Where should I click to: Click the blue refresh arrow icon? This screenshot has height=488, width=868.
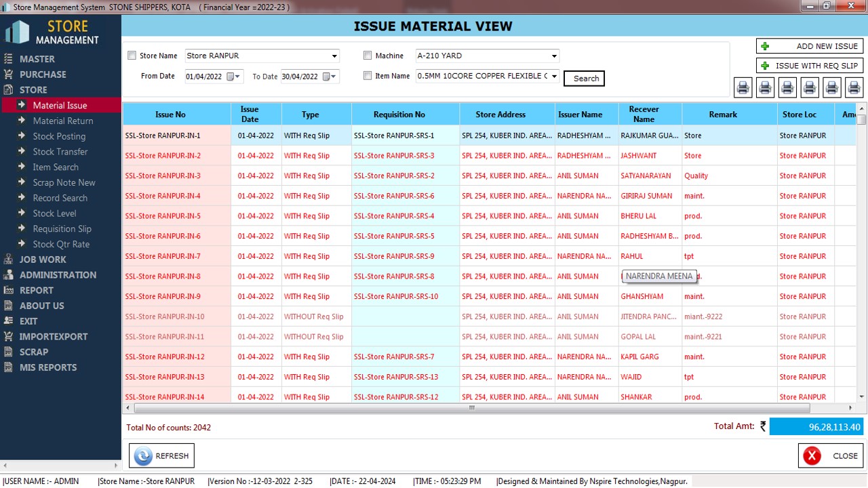(143, 456)
